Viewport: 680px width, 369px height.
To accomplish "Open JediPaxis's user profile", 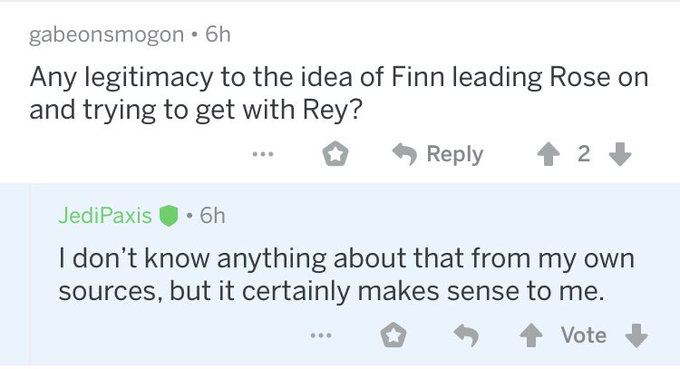I will tap(105, 216).
